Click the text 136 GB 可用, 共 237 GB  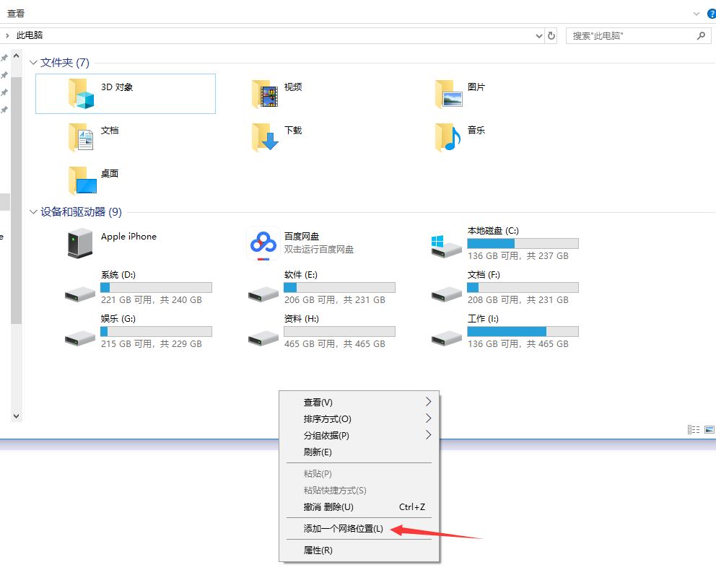[x=518, y=255]
